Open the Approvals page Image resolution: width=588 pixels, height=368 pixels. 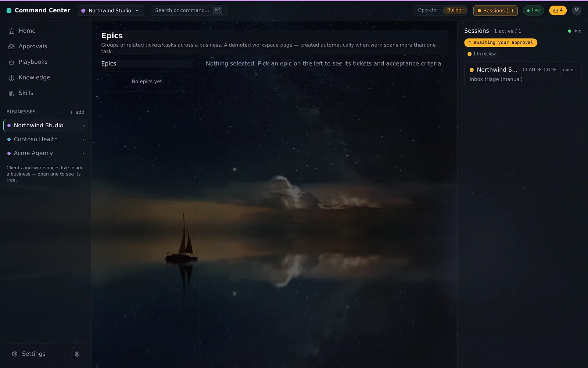[x=46, y=46]
